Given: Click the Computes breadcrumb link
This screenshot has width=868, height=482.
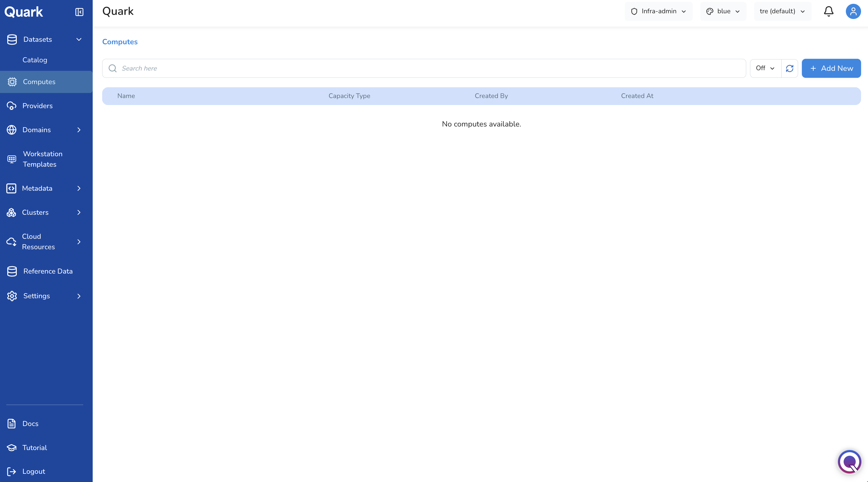Looking at the screenshot, I should 120,42.
